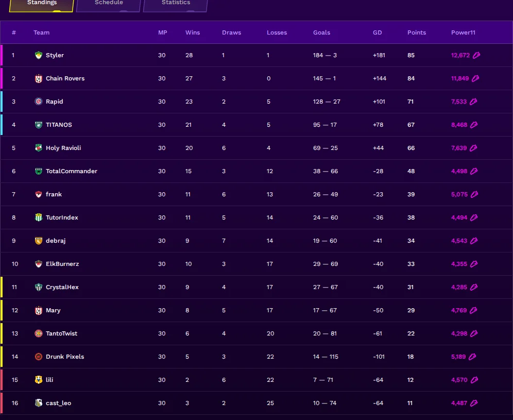Viewport: 513px width, 420px height.
Task: Click the TutorIndex team crest icon
Action: [x=39, y=217]
